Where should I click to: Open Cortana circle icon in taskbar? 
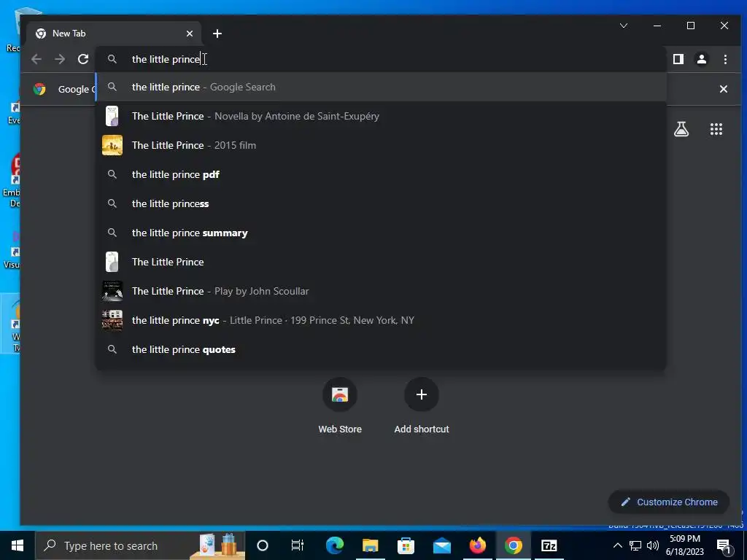(263, 545)
